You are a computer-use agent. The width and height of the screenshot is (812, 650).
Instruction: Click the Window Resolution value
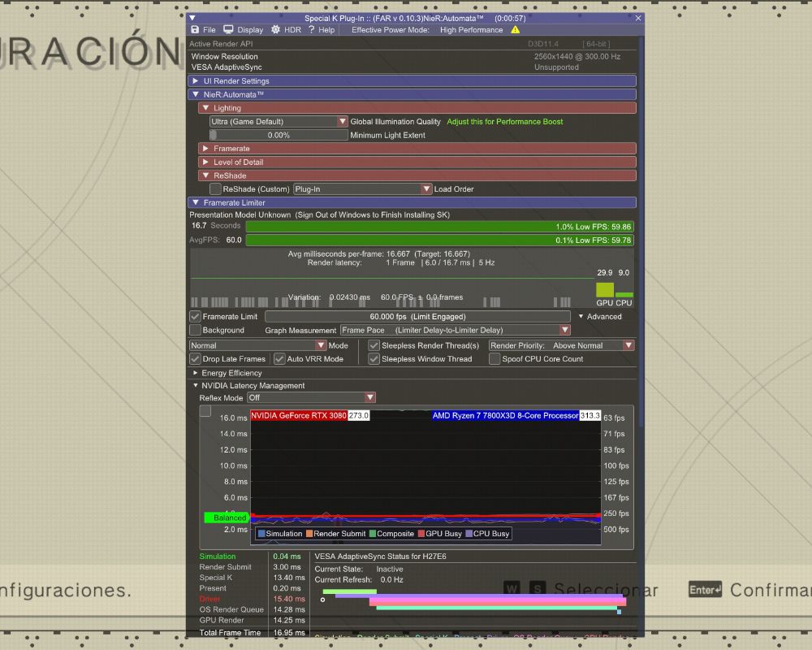coord(577,57)
